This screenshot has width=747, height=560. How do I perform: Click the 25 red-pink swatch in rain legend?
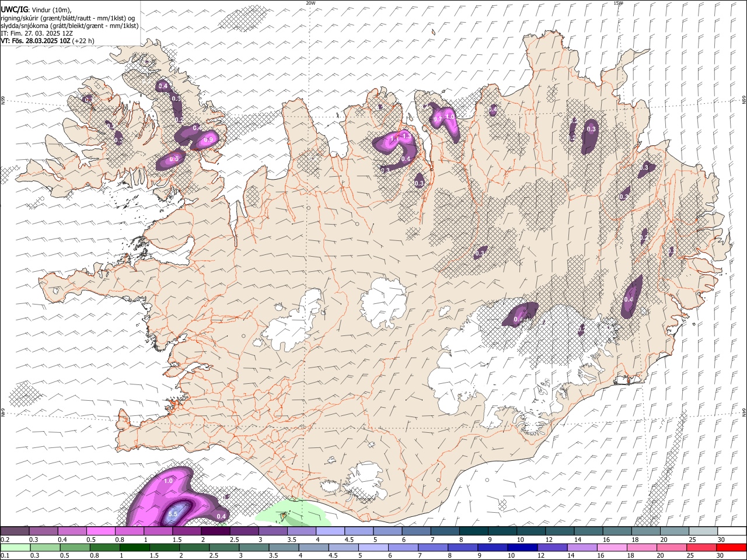pyautogui.click(x=700, y=547)
